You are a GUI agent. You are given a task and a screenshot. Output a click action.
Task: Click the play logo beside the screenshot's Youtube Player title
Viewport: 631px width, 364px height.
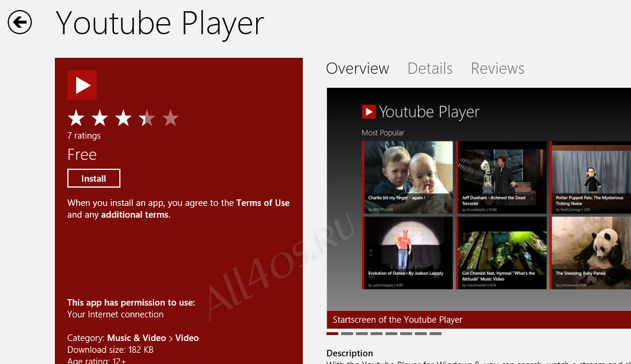click(x=368, y=112)
